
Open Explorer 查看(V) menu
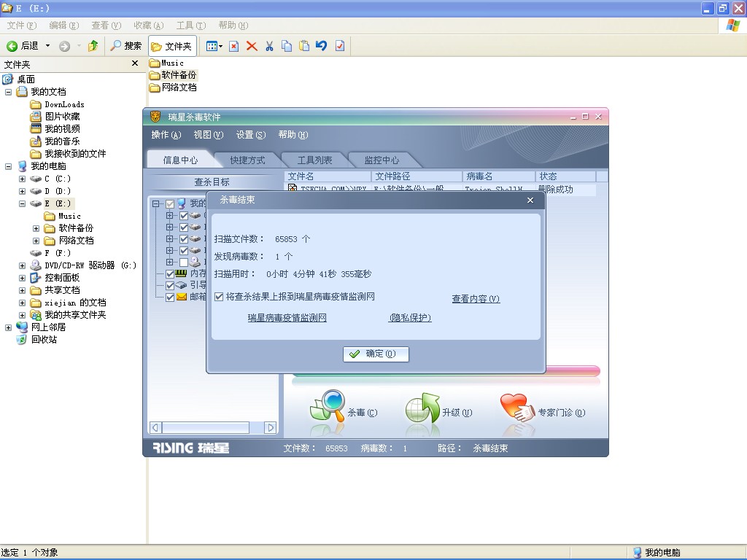coord(107,26)
